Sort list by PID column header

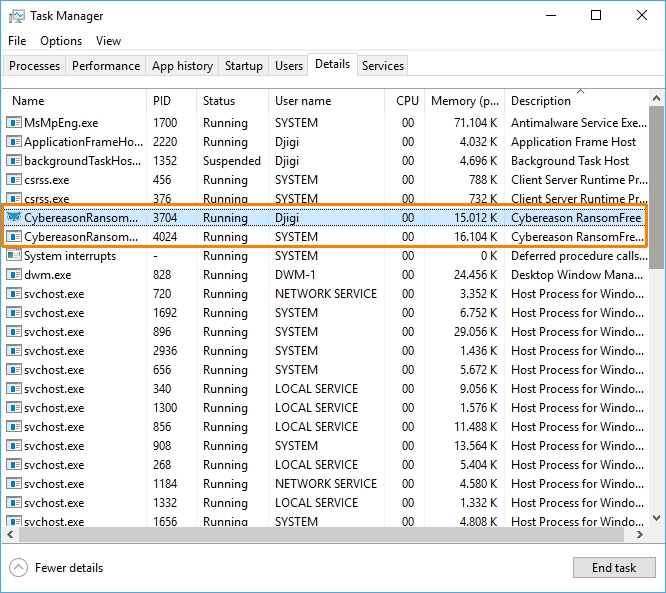point(162,101)
